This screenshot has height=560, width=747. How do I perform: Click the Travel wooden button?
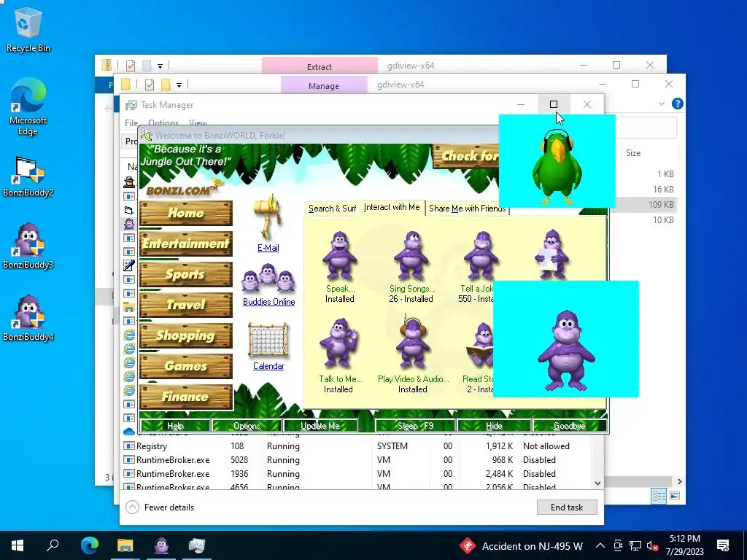tap(186, 304)
